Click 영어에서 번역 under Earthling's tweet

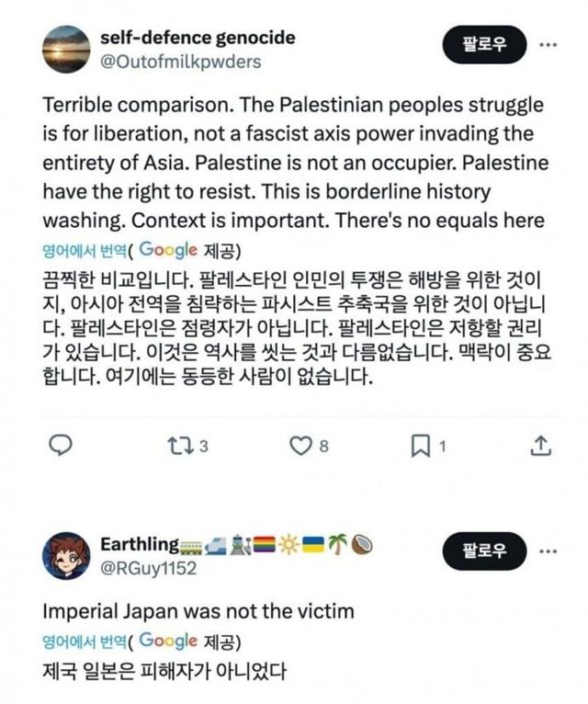[85, 641]
